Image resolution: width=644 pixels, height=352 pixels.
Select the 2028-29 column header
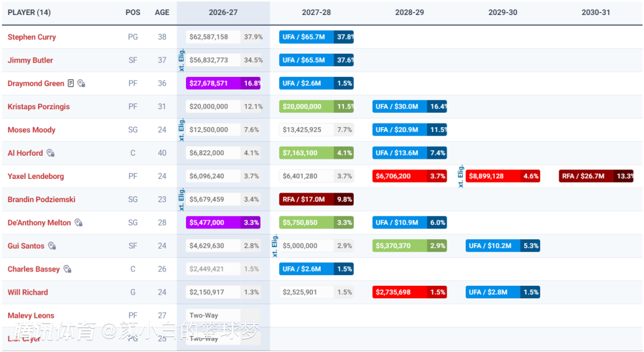[x=410, y=13]
